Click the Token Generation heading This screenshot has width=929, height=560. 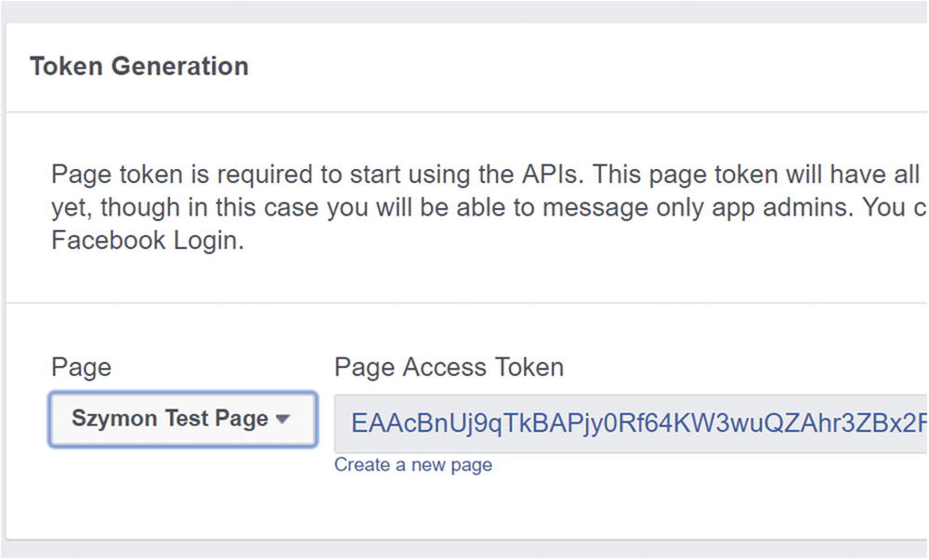[139, 67]
